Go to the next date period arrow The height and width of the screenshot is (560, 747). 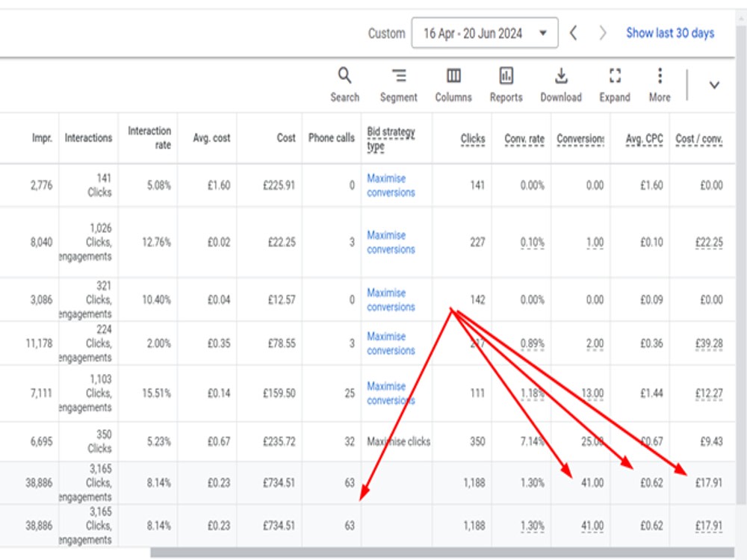[603, 33]
